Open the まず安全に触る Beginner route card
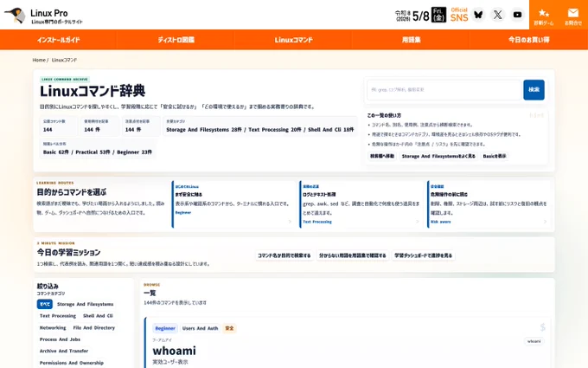The image size is (588, 368). 233,204
